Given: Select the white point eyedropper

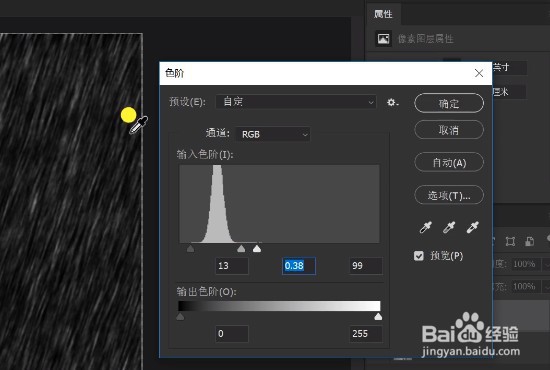Looking at the screenshot, I should [472, 227].
